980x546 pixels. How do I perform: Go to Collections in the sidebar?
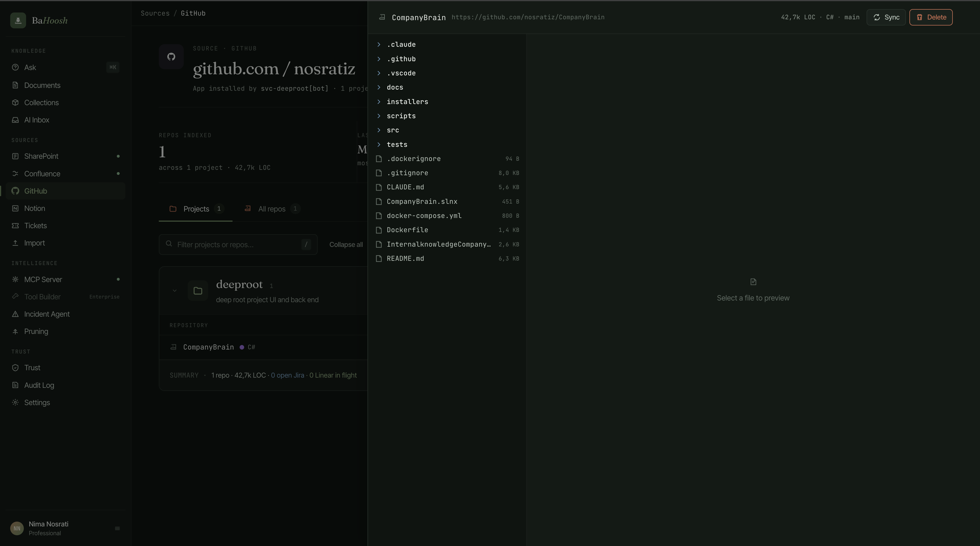point(66,103)
